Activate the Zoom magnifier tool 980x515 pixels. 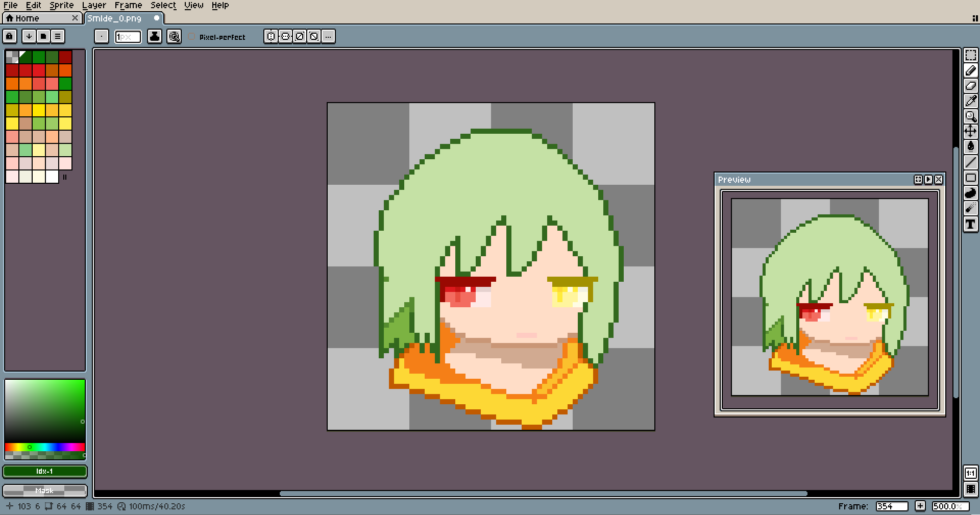click(x=970, y=116)
